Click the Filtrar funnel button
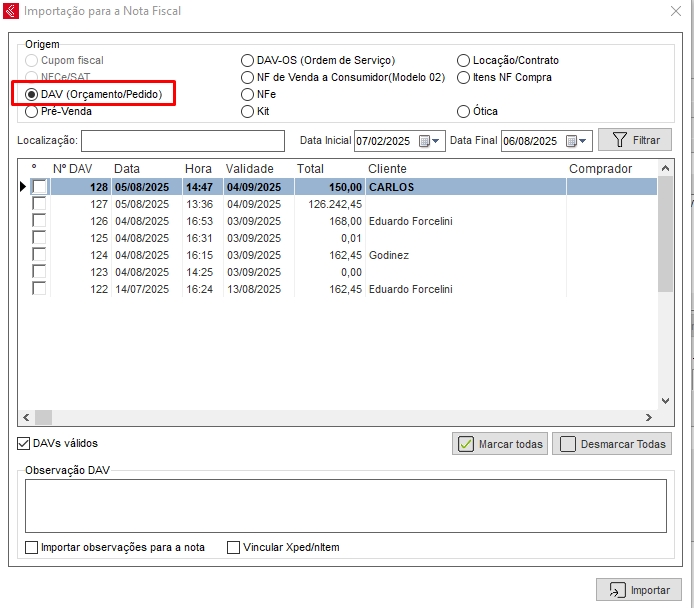 [x=634, y=140]
